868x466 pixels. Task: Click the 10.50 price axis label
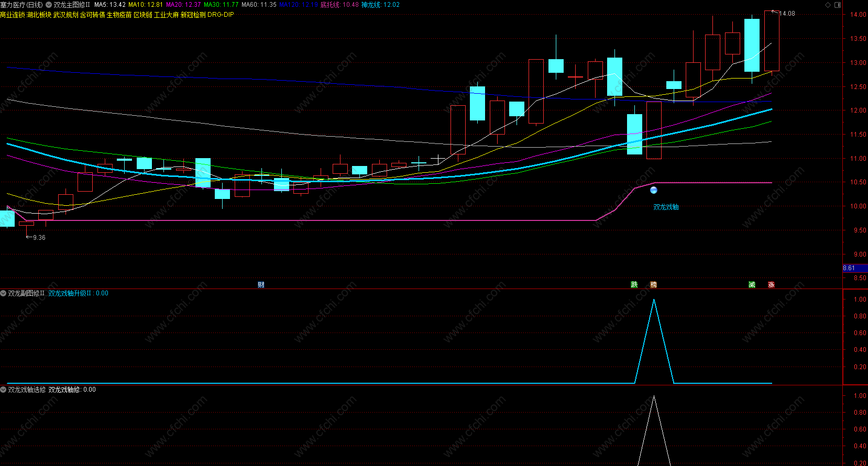pyautogui.click(x=859, y=182)
